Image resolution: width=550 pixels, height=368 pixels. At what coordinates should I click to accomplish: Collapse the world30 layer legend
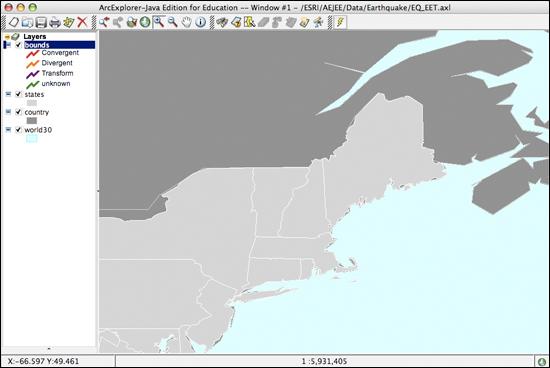[x=8, y=130]
